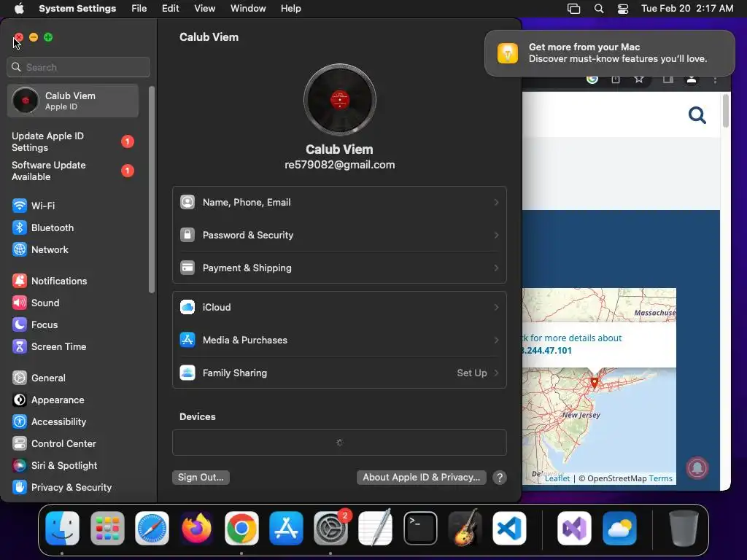The height and width of the screenshot is (560, 747).
Task: Open Visual Studio (purple) from the Dock
Action: (575, 528)
